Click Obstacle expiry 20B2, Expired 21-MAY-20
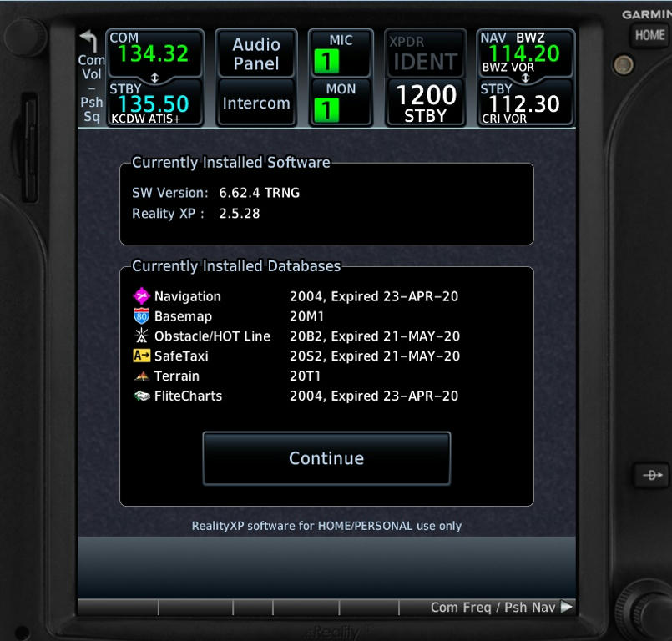Screen dimensions: 672x641 coord(375,336)
